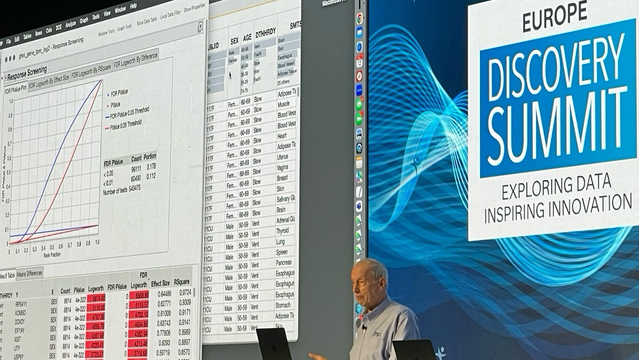Open Google Chrome from the dock
Image resolution: width=639 pixels, height=360 pixels.
coord(359,19)
